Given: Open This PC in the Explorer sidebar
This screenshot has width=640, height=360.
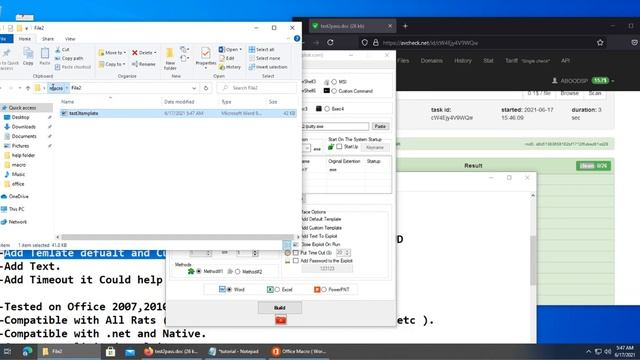Looking at the screenshot, I should click(16, 209).
